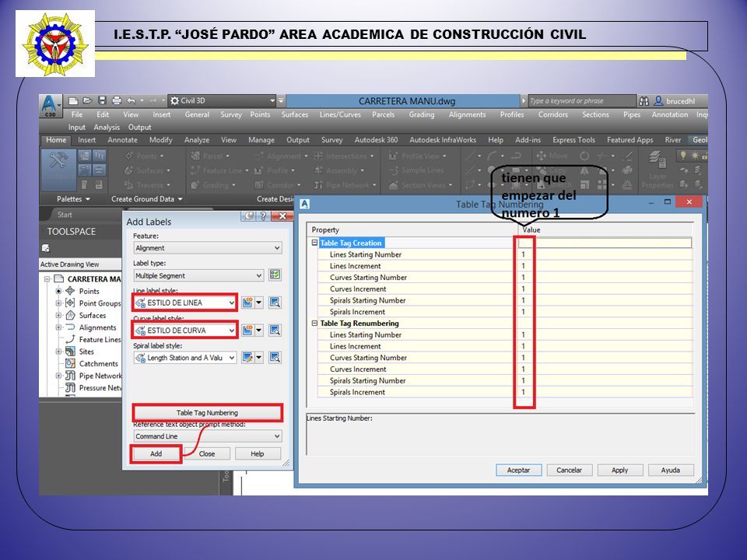This screenshot has height=560, width=747.
Task: Click the binoculars search icon
Action: pyautogui.click(x=644, y=101)
